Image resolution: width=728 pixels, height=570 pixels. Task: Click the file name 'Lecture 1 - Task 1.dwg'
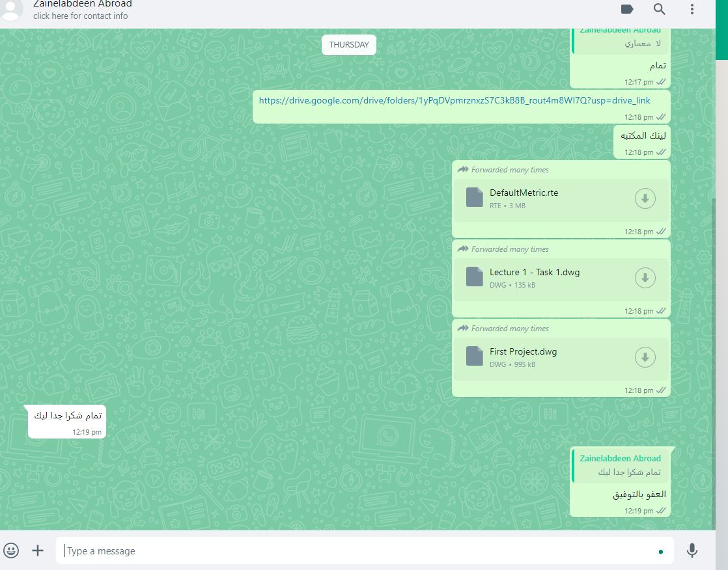pos(535,272)
